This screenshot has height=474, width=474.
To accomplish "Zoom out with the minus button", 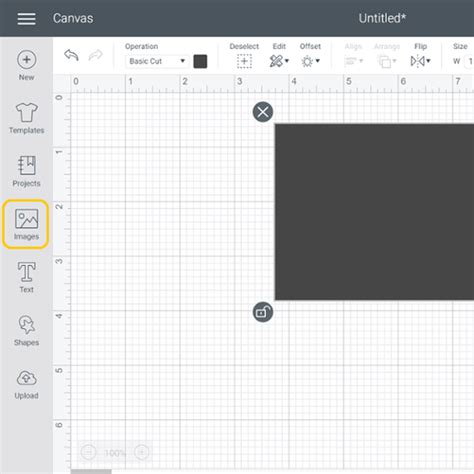I will click(88, 452).
